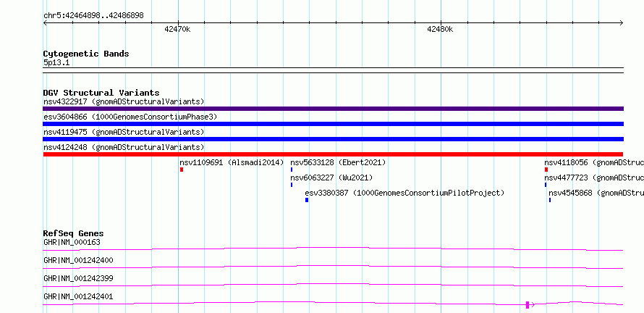Select the red nsv4124248 variant bar
This screenshot has height=313, width=644.
[x=333, y=154]
